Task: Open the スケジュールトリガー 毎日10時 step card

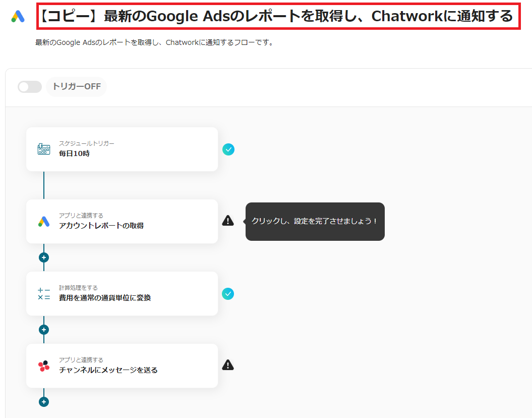Action: tap(122, 149)
